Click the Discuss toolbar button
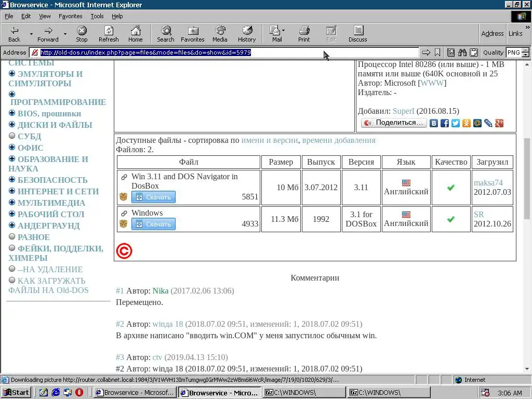Viewport: 532px width, 399px height. [x=357, y=34]
